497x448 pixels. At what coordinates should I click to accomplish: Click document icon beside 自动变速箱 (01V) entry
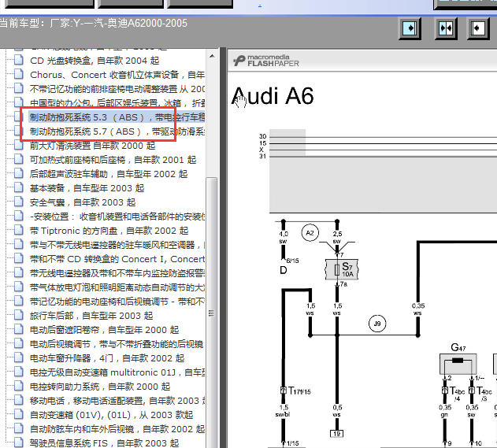(x=19, y=414)
